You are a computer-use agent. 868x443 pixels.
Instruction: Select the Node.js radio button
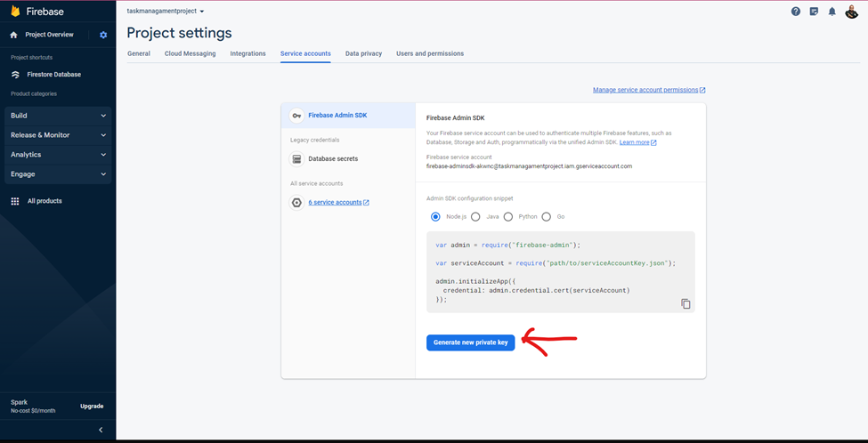pyautogui.click(x=435, y=217)
